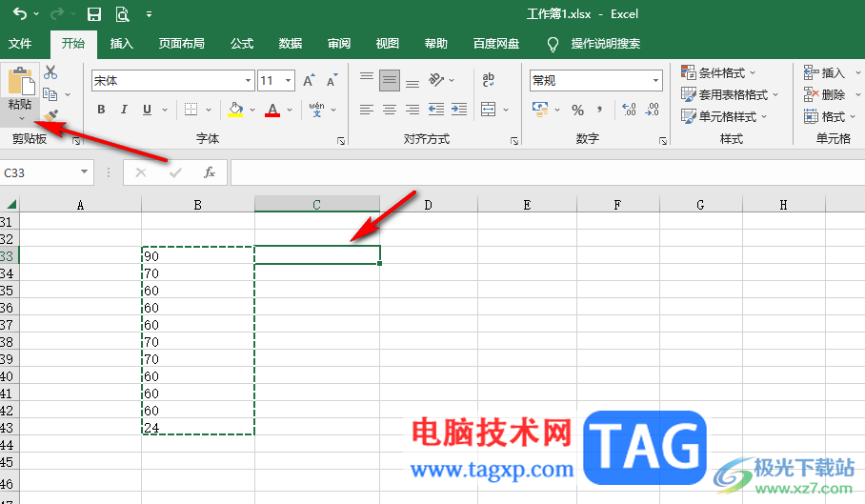865x504 pixels.
Task: Select column C header
Action: (316, 205)
